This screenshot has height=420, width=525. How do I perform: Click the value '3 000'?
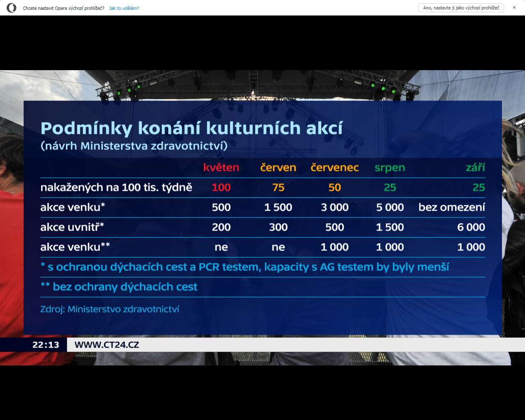coord(335,208)
